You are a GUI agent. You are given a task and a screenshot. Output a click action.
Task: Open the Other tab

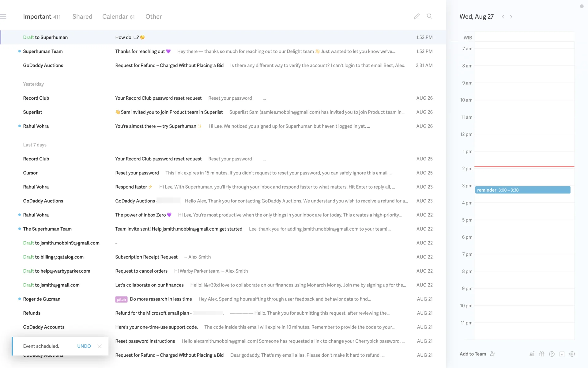click(x=153, y=17)
